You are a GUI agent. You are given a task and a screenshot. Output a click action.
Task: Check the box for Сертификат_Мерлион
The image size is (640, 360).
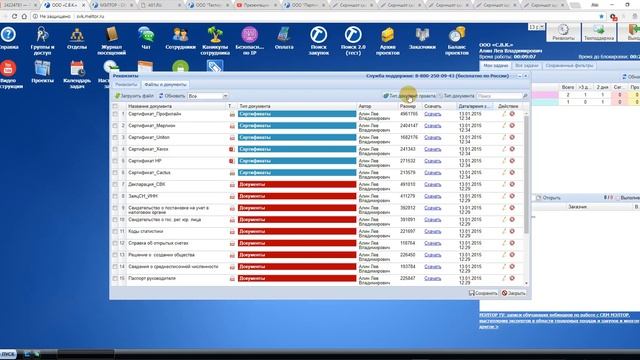115,126
